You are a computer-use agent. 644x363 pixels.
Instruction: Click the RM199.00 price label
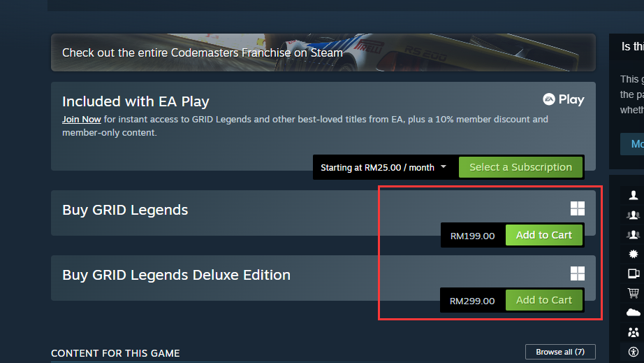pos(472,236)
